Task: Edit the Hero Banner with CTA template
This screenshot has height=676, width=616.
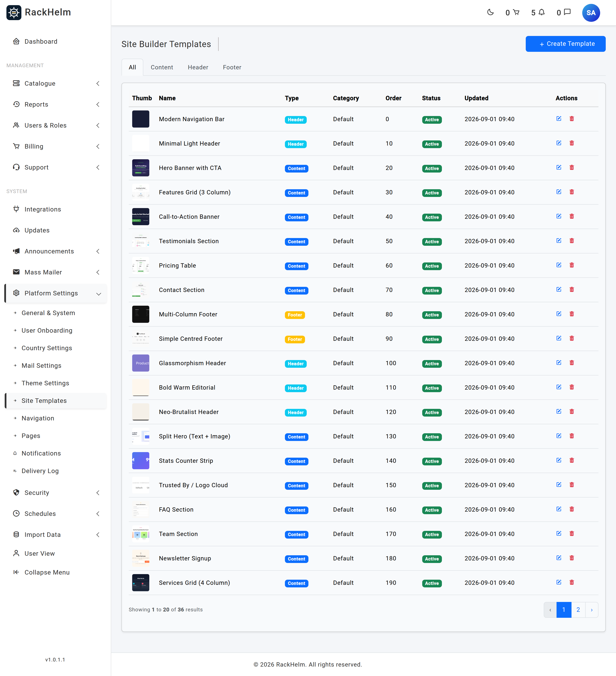Action: (x=559, y=167)
